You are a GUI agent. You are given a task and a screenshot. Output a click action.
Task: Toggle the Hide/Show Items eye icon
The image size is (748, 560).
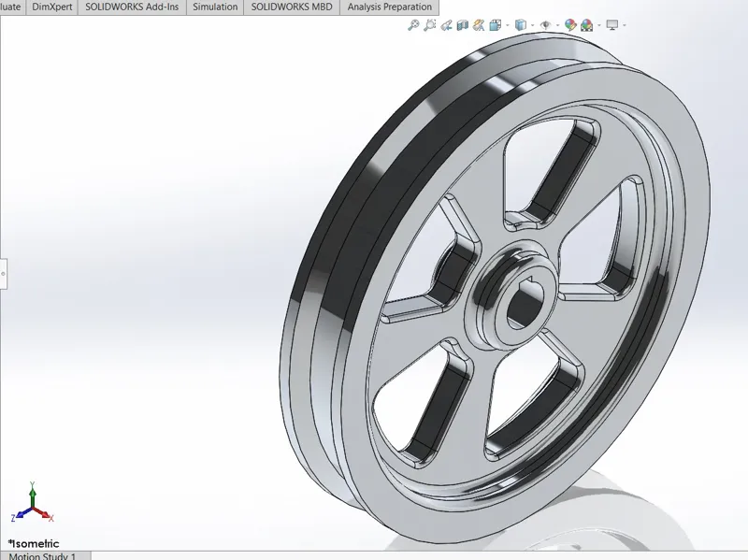click(546, 25)
